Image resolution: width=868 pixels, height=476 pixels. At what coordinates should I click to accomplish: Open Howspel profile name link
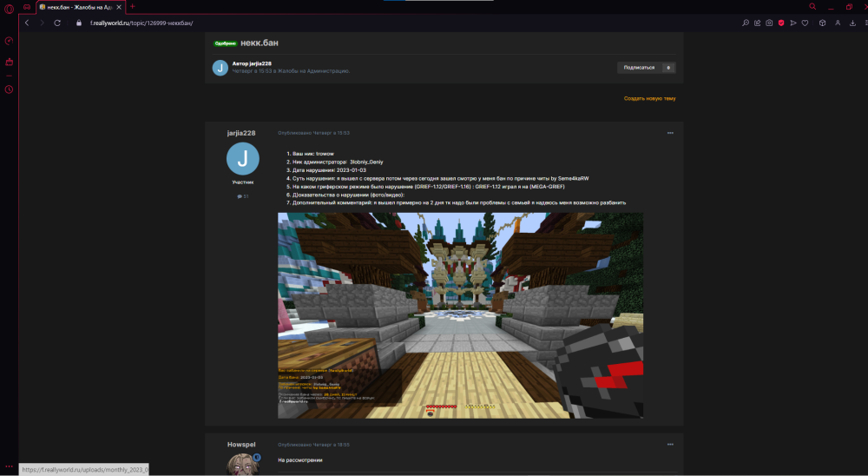(x=241, y=445)
